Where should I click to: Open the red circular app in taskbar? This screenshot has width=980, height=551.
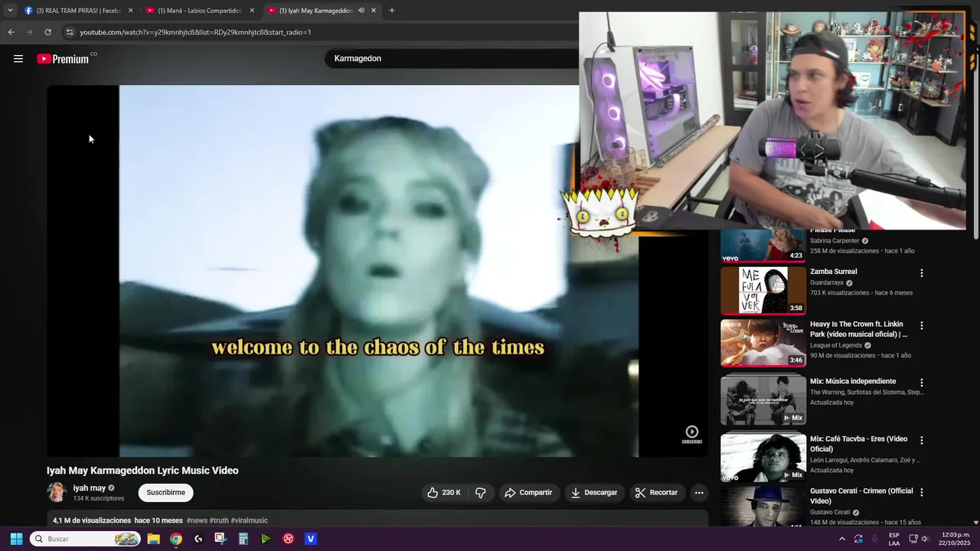[289, 539]
